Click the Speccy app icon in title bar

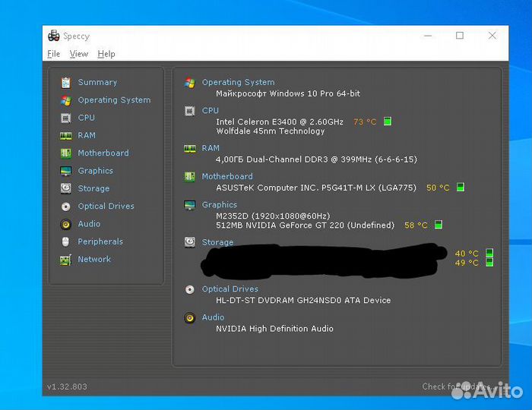point(54,36)
